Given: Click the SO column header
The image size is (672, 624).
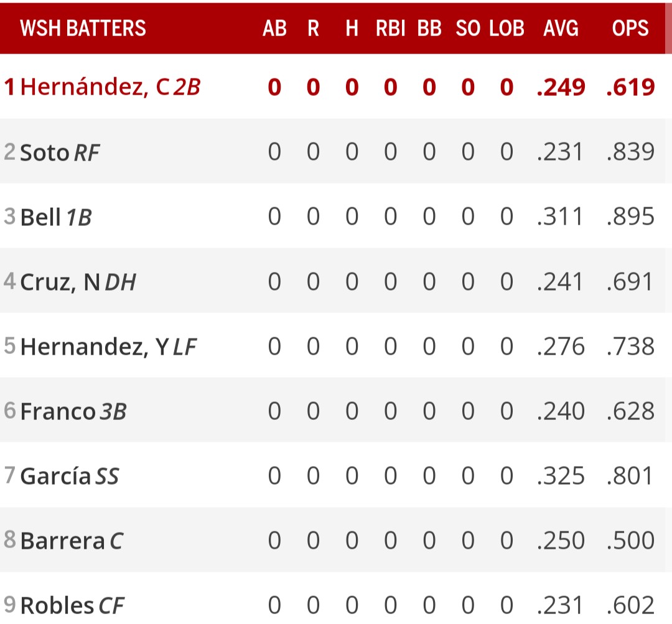Looking at the screenshot, I should (x=468, y=28).
